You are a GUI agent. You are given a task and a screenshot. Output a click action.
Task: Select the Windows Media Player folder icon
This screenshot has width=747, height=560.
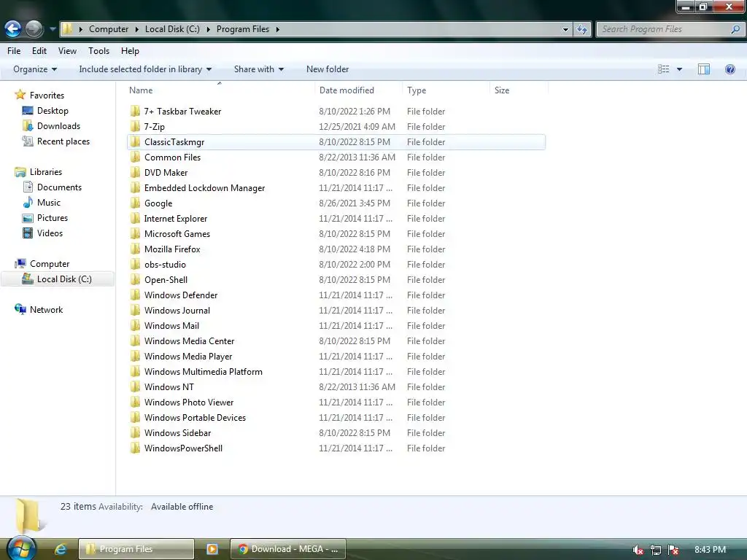[x=135, y=356]
